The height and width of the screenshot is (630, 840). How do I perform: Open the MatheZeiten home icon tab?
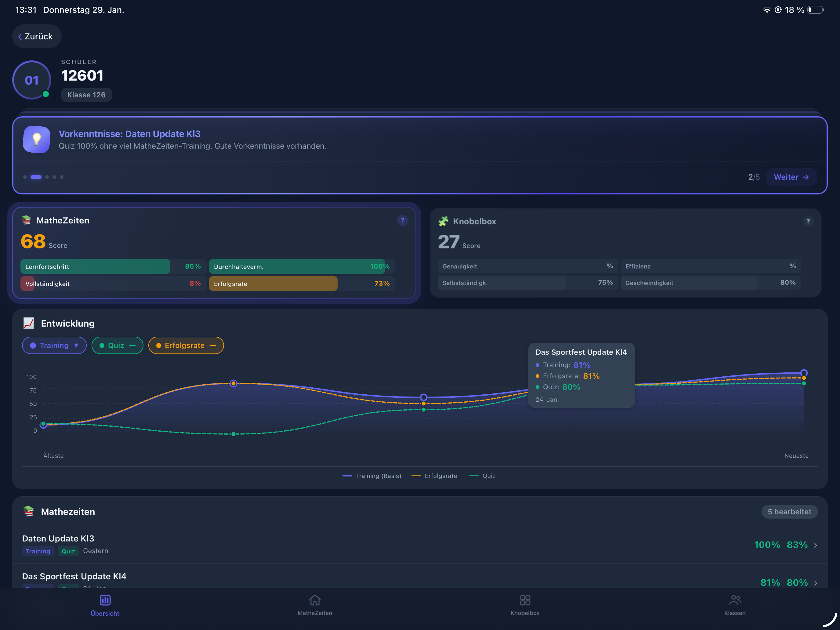(314, 600)
